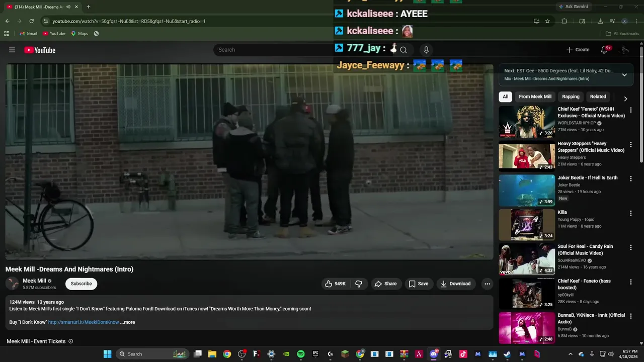Open the YouTube guide hamburger menu
The width and height of the screenshot is (644, 362).
12,50
